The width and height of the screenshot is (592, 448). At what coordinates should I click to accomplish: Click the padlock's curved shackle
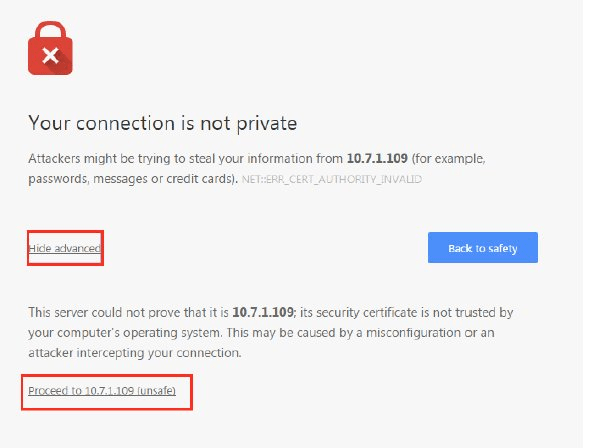click(50, 30)
